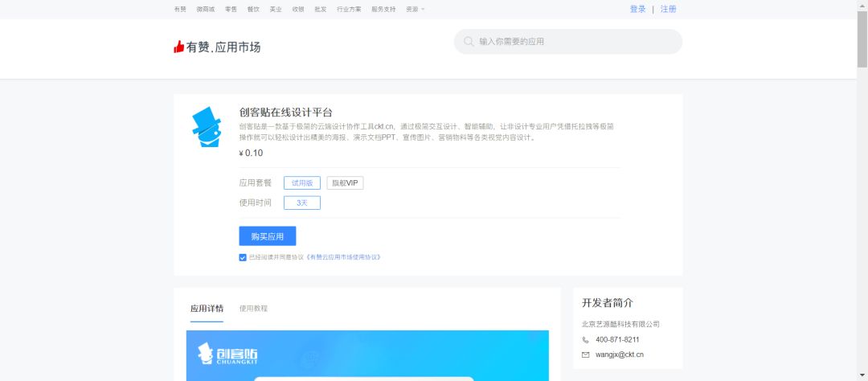Viewport: 868px width, 381px height.
Task: Click the 创客贴在线设计平台 title
Action: 285,113
